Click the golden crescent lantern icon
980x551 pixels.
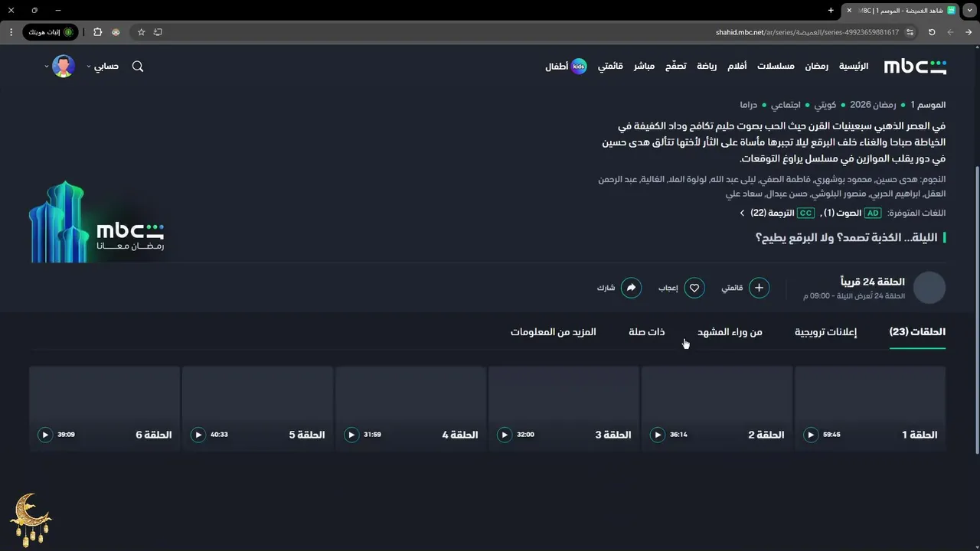tap(31, 520)
